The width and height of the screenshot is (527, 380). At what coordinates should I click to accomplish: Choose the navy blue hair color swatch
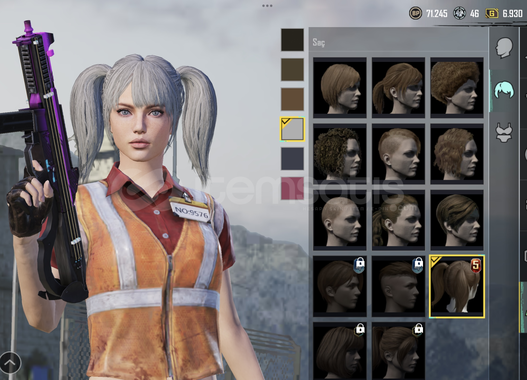pyautogui.click(x=292, y=159)
